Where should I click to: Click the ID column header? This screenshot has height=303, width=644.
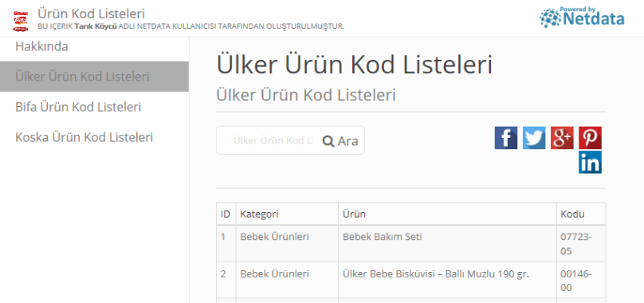(x=226, y=214)
